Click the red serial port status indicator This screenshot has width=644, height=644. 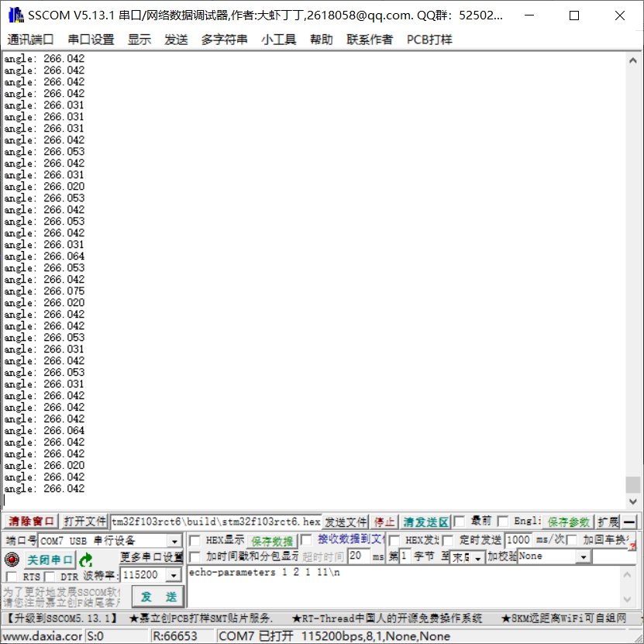click(12, 558)
